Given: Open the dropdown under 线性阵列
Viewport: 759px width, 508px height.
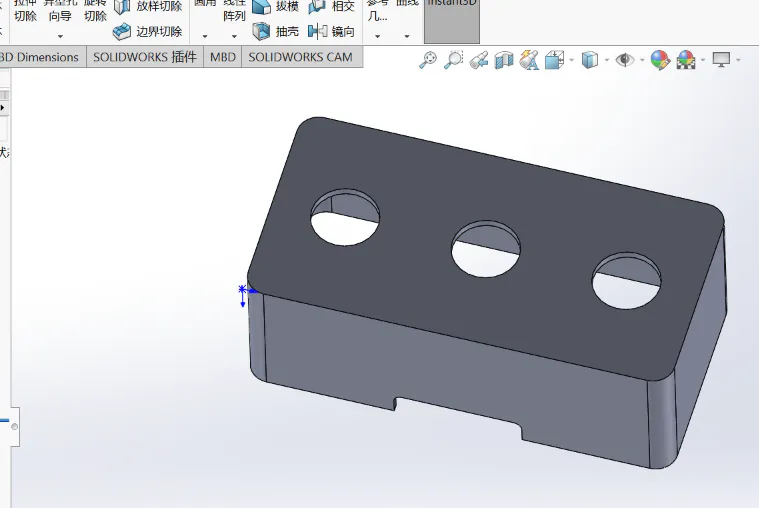Looking at the screenshot, I should (x=234, y=36).
